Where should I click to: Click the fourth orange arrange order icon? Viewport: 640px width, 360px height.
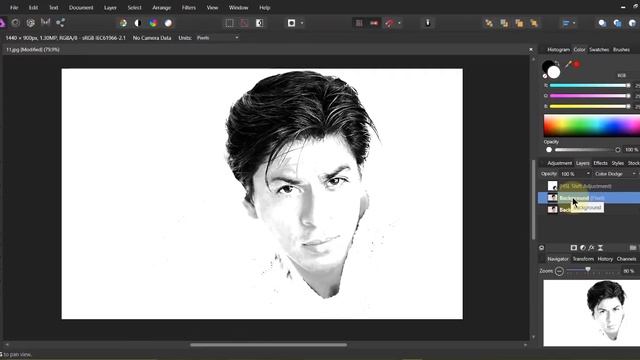click(x=534, y=23)
